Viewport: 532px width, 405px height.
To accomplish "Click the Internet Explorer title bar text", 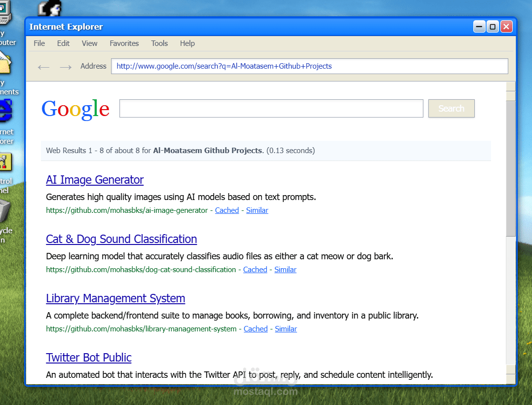I will click(x=66, y=27).
